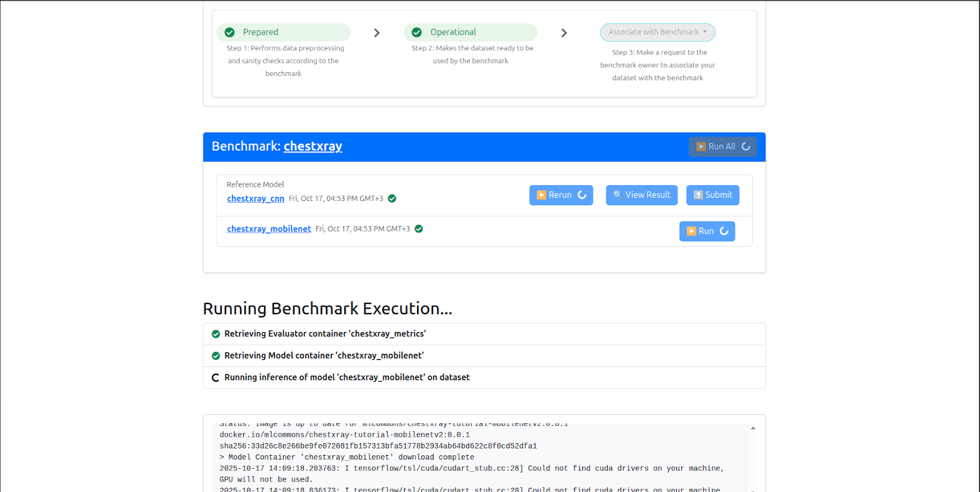Click the check icon for Retrieving Model container
The height and width of the screenshot is (492, 980).
pos(216,356)
